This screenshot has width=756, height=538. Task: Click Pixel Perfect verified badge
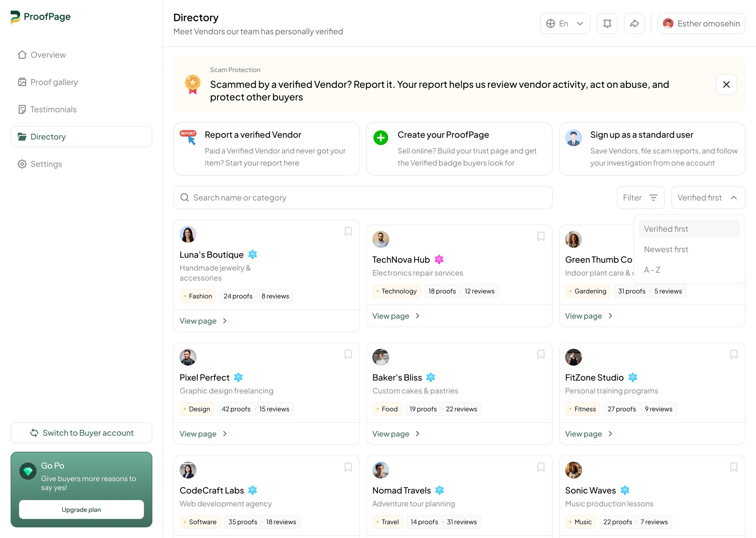(x=239, y=377)
